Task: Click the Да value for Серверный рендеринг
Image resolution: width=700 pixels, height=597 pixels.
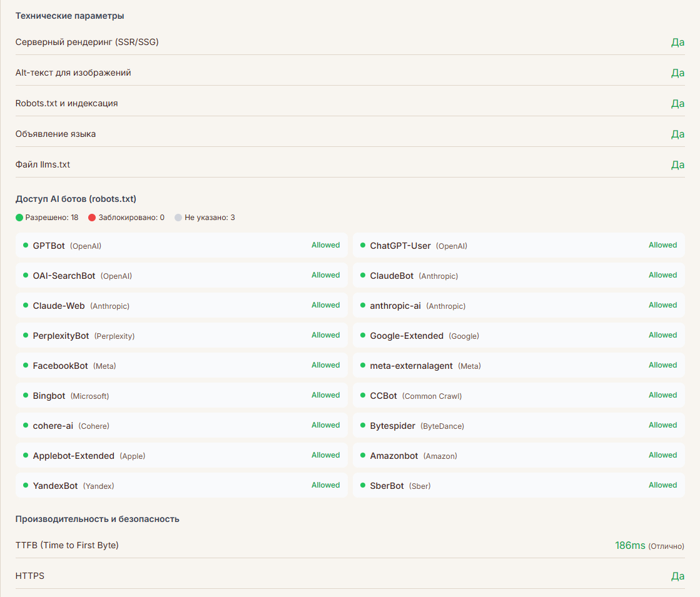Action: coord(677,43)
